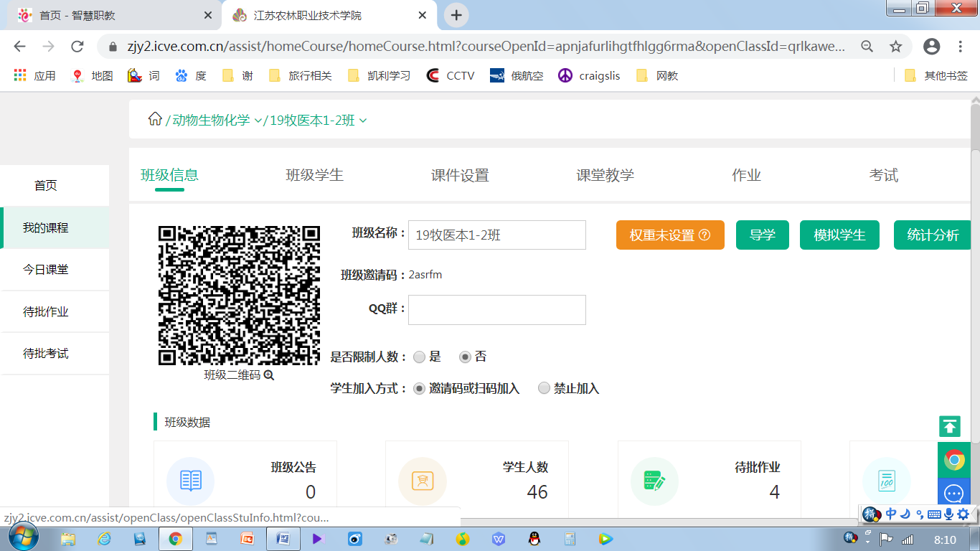
Task: Click the zoom magnifier icon in the address bar
Action: pyautogui.click(x=867, y=47)
